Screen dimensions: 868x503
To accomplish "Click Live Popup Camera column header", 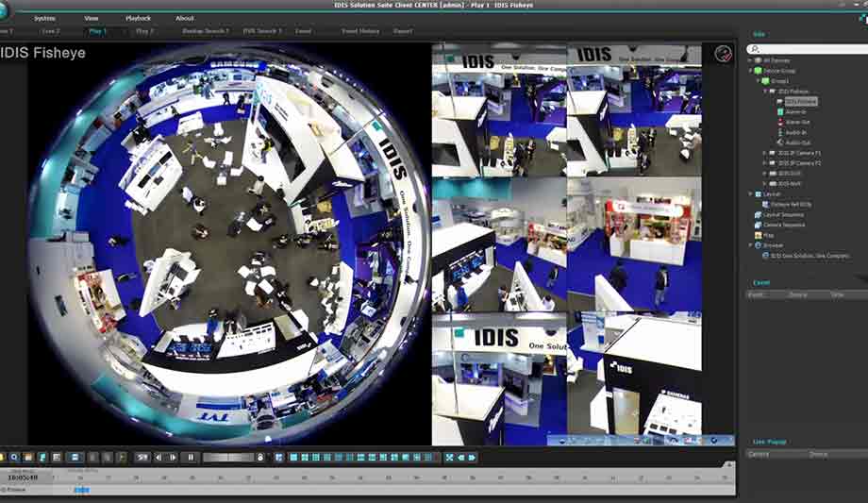I will (x=759, y=454).
